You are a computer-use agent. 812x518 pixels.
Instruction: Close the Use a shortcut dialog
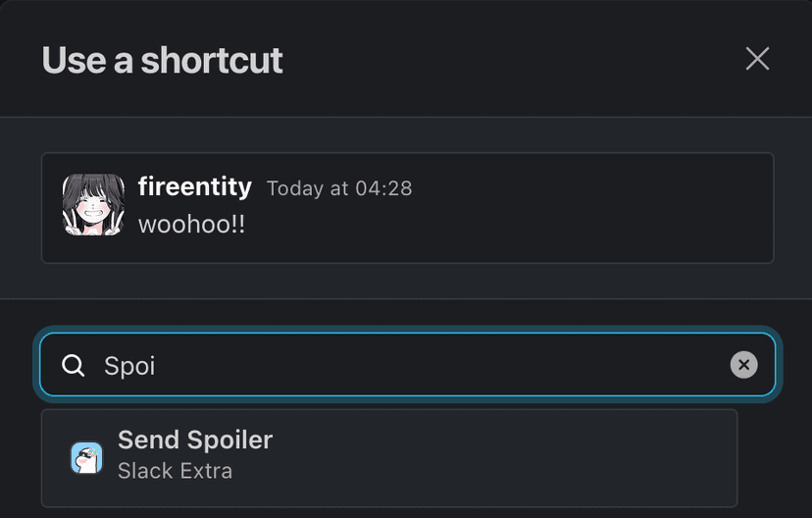tap(757, 59)
